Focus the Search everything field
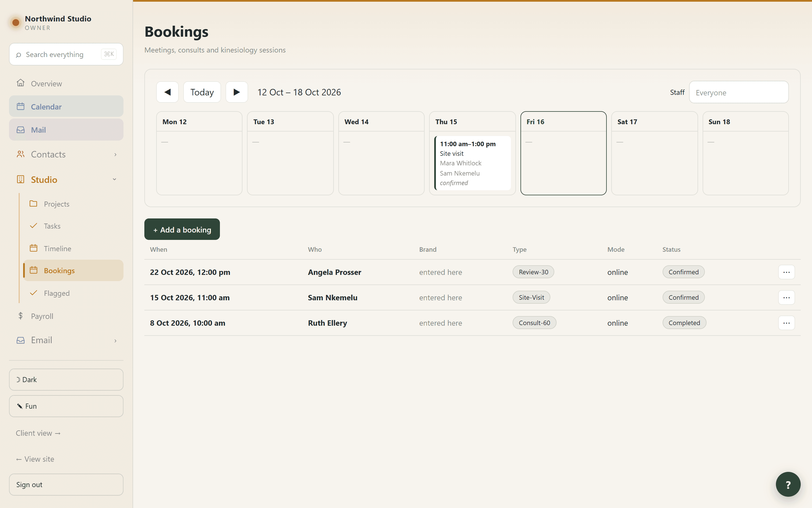 click(66, 54)
